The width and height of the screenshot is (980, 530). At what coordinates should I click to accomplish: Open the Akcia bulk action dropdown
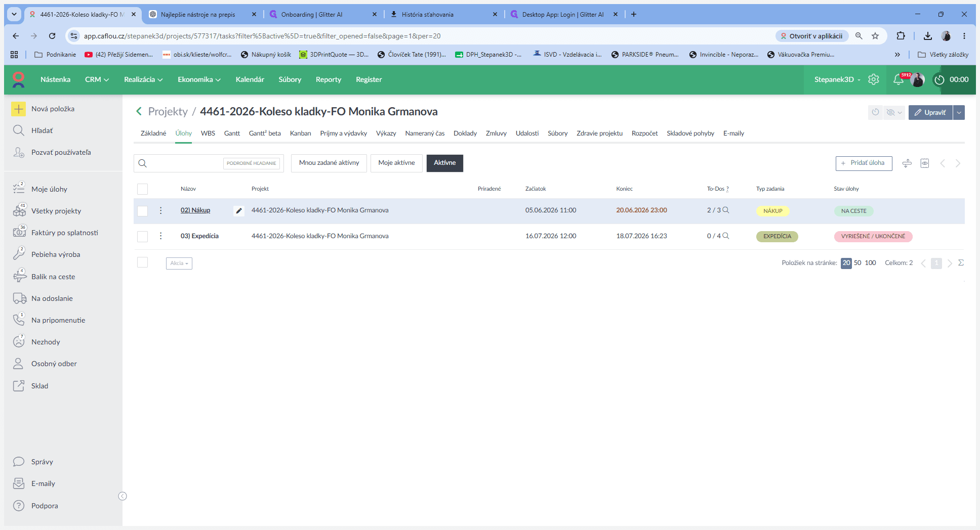point(179,263)
